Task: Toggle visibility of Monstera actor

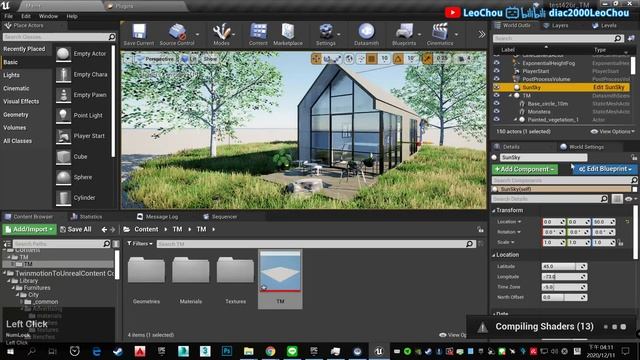Action: click(497, 111)
